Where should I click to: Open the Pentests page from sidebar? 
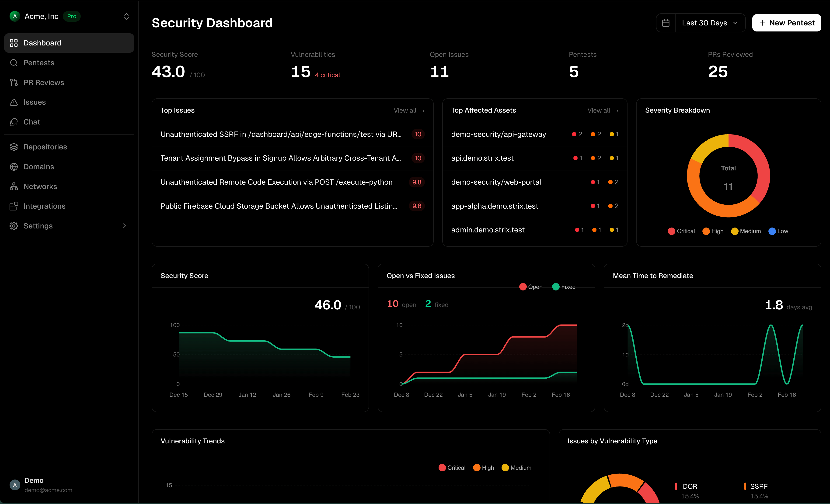(69, 63)
